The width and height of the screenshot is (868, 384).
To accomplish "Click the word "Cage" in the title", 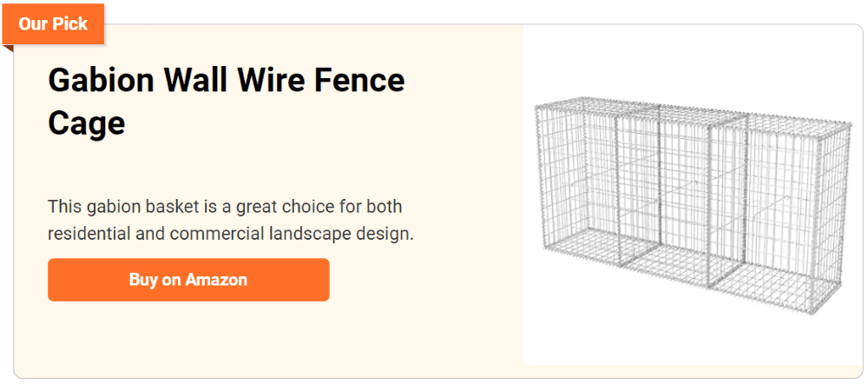I will [86, 123].
